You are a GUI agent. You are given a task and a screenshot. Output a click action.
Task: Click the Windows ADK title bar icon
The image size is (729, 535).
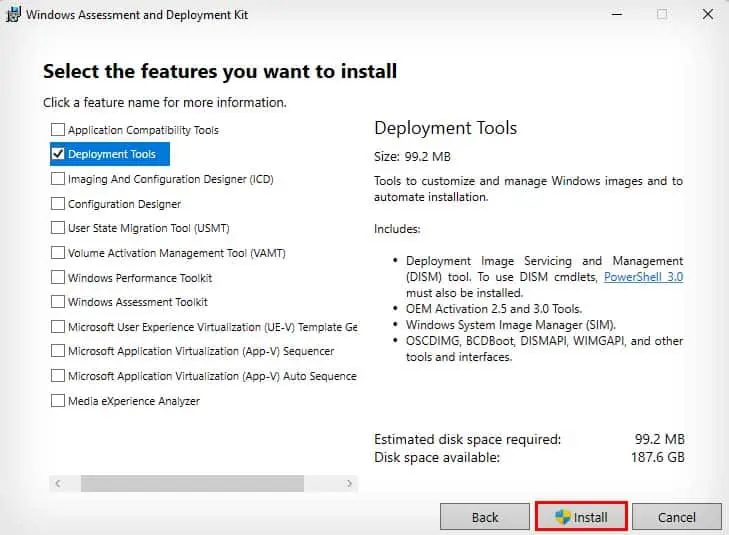[x=13, y=14]
